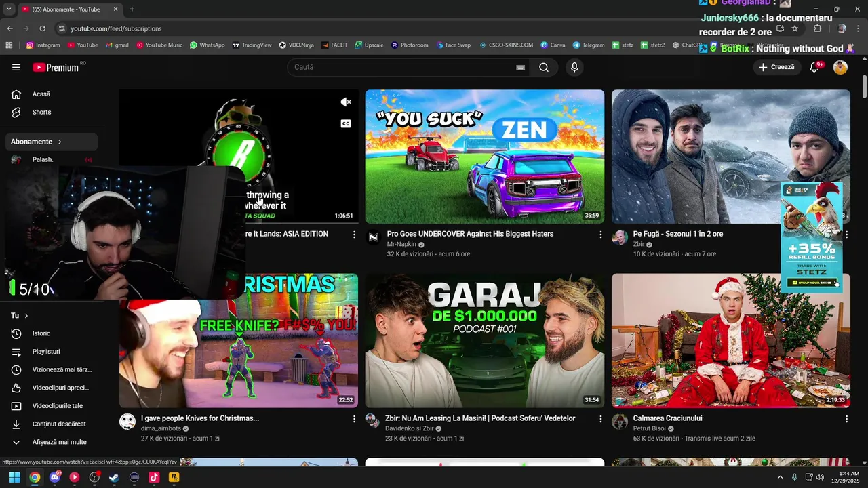Open Conținut descărcat downloads
Image resolution: width=868 pixels, height=488 pixels.
[53, 424]
